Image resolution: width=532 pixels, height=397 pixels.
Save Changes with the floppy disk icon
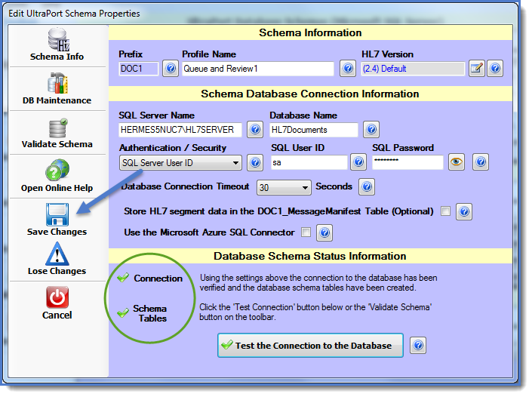point(57,215)
